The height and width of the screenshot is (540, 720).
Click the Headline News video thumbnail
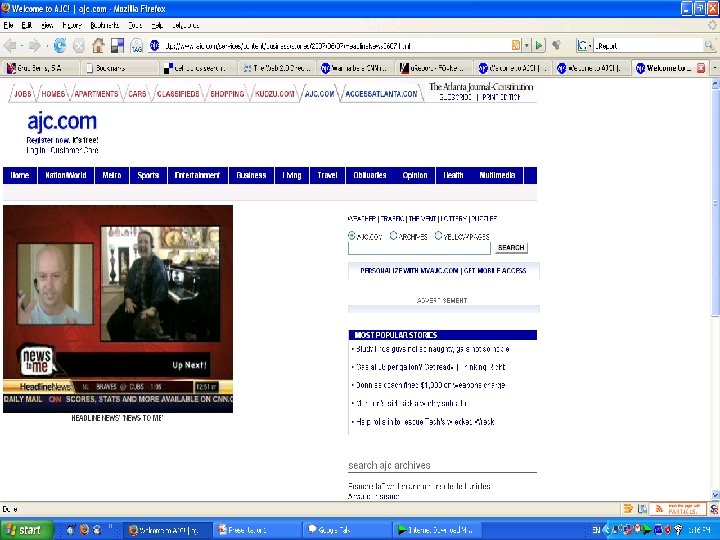click(118, 309)
